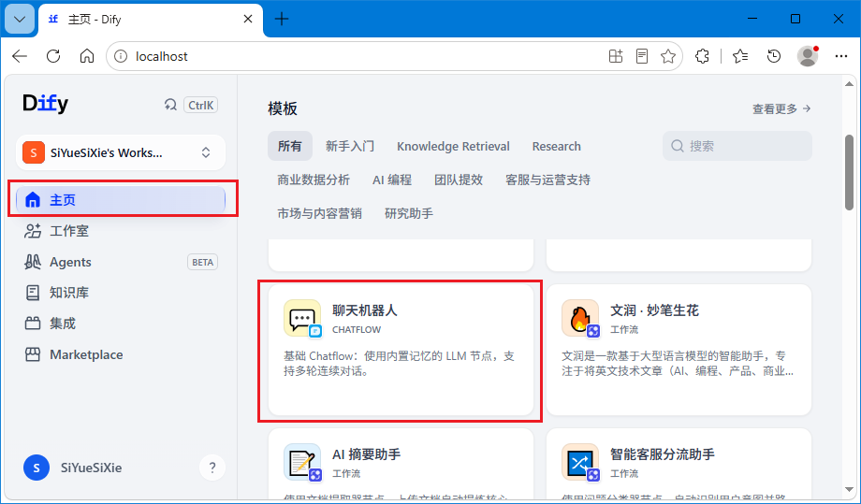Click the quick search icon beside CtrlK

click(x=170, y=105)
